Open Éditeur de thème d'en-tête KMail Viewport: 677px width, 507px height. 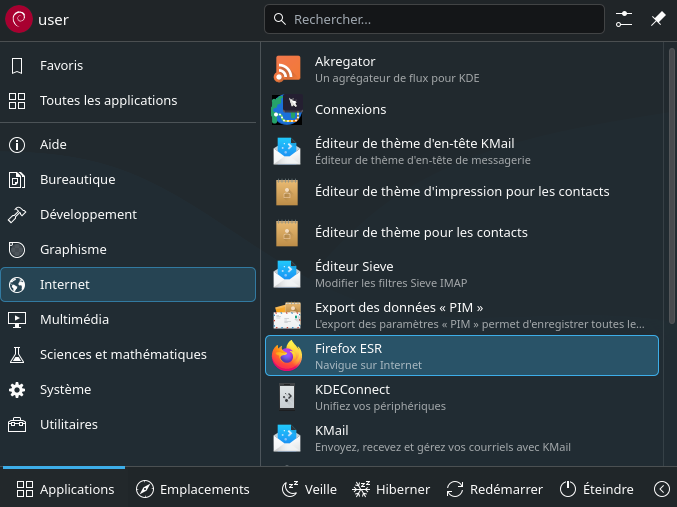287,151
